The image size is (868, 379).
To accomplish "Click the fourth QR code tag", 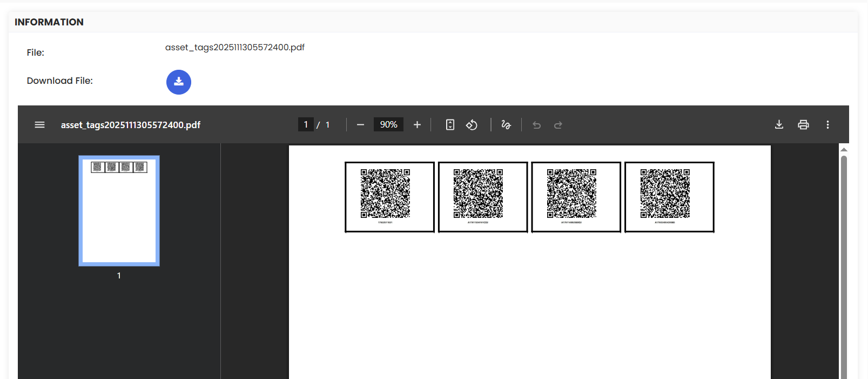I will click(x=669, y=197).
